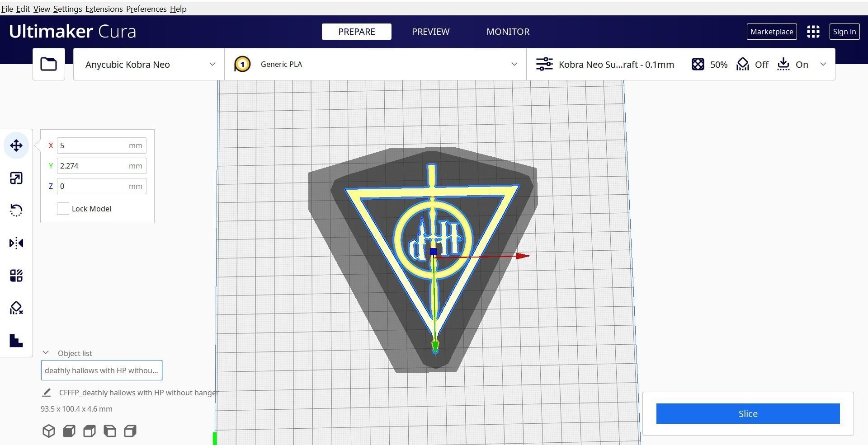Switch to left side view icon
This screenshot has height=445, width=868.
coord(110,431)
